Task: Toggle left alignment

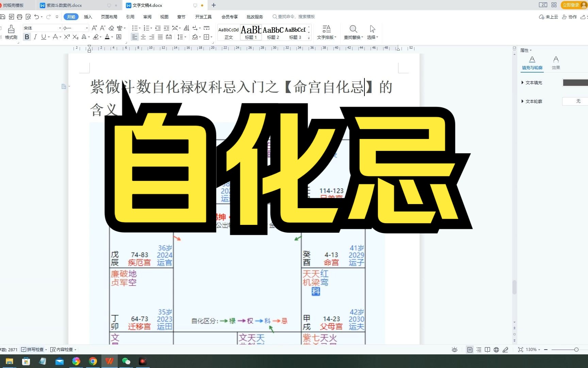Action: [135, 37]
